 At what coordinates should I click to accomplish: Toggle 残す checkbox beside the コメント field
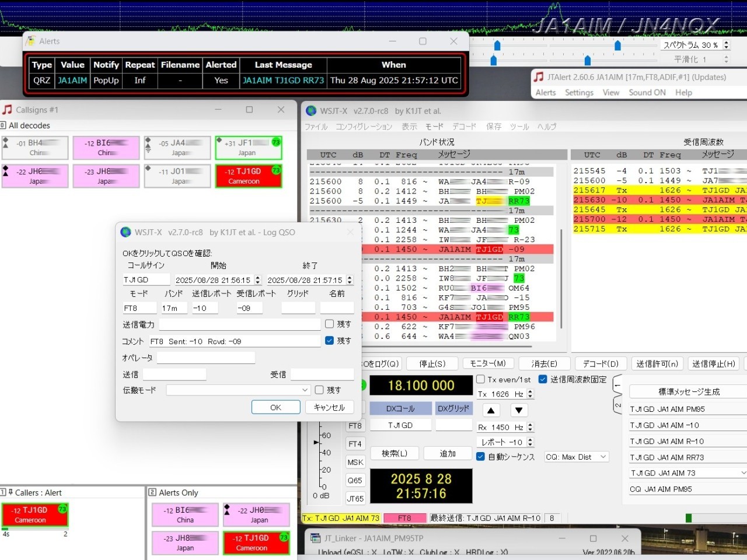(x=330, y=341)
